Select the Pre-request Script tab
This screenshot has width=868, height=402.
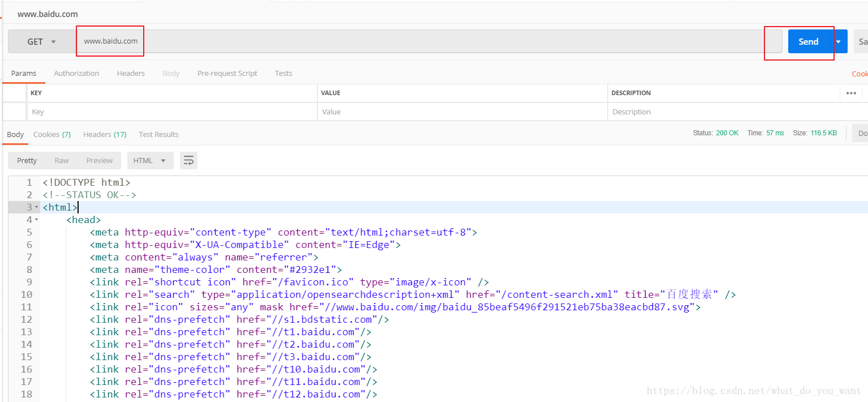coord(227,74)
